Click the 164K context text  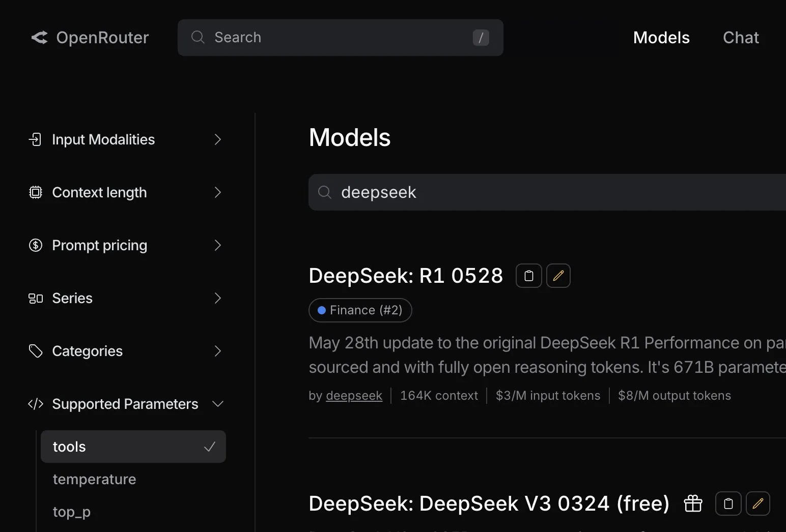[439, 396]
